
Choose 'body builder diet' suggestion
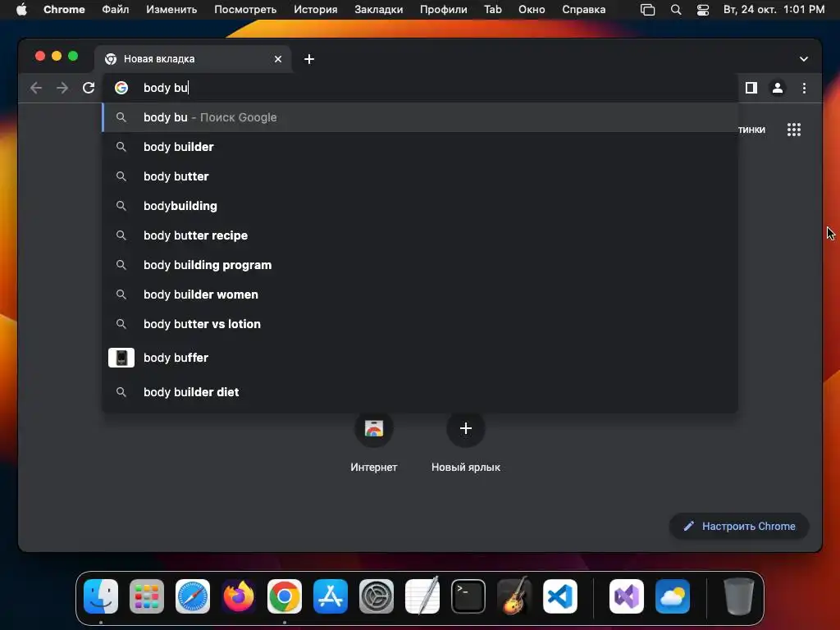[x=420, y=391]
